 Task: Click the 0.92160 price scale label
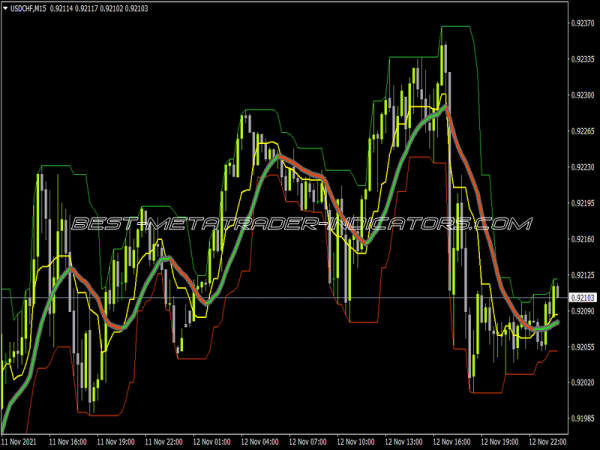[583, 239]
